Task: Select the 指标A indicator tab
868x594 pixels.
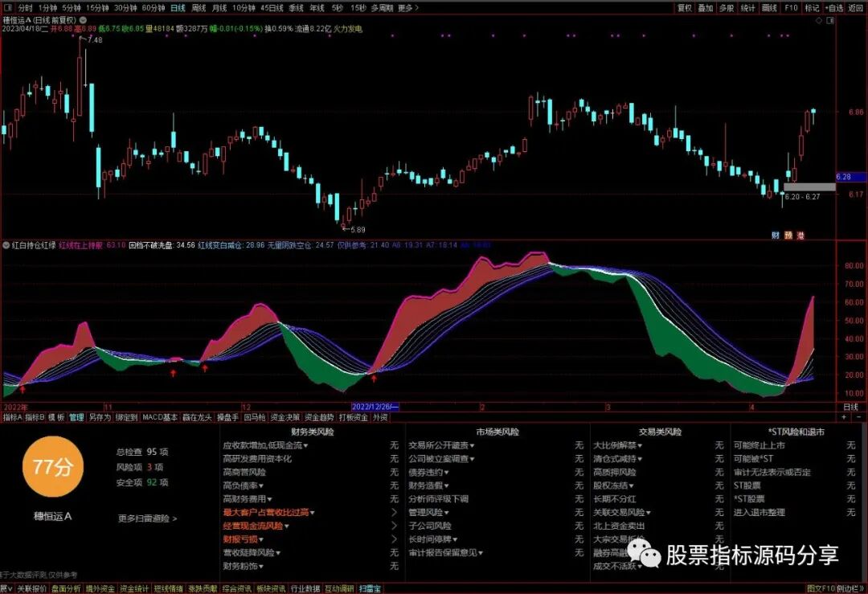Action: click(x=12, y=417)
